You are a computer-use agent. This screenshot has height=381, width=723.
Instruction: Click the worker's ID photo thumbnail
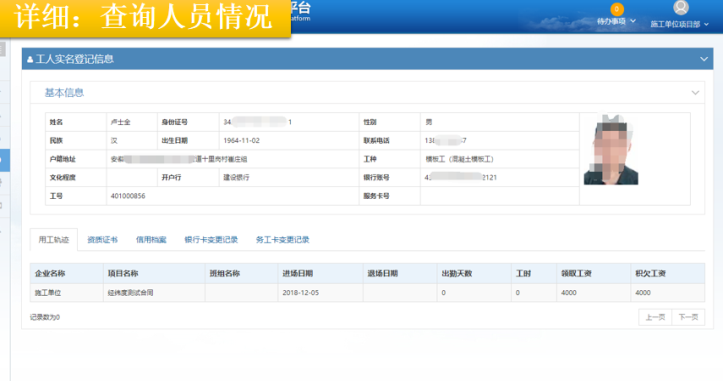pos(611,149)
